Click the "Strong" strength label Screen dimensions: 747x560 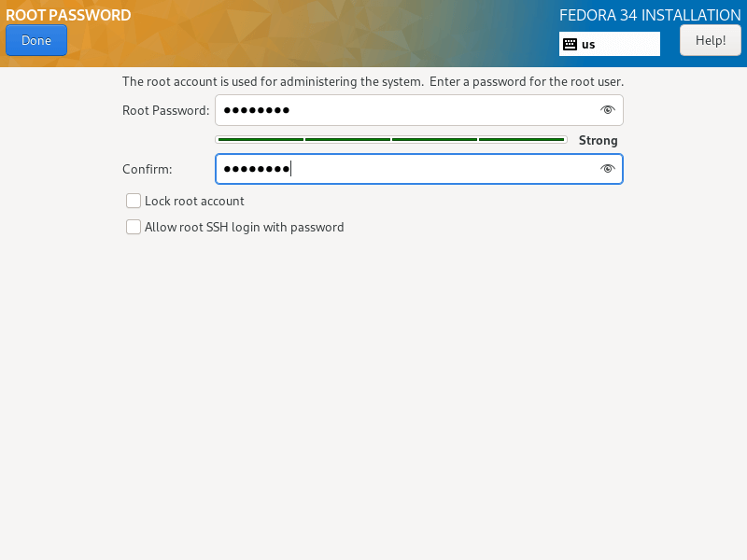598,140
